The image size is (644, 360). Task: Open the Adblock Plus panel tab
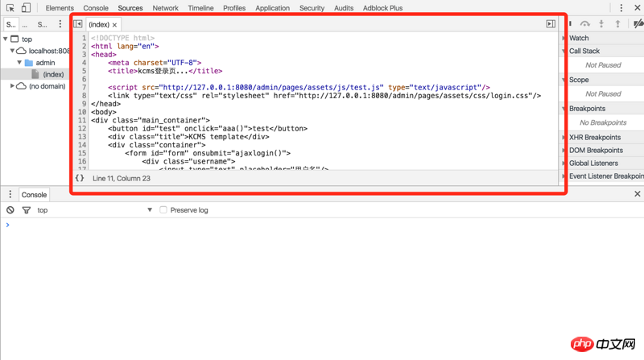383,8
